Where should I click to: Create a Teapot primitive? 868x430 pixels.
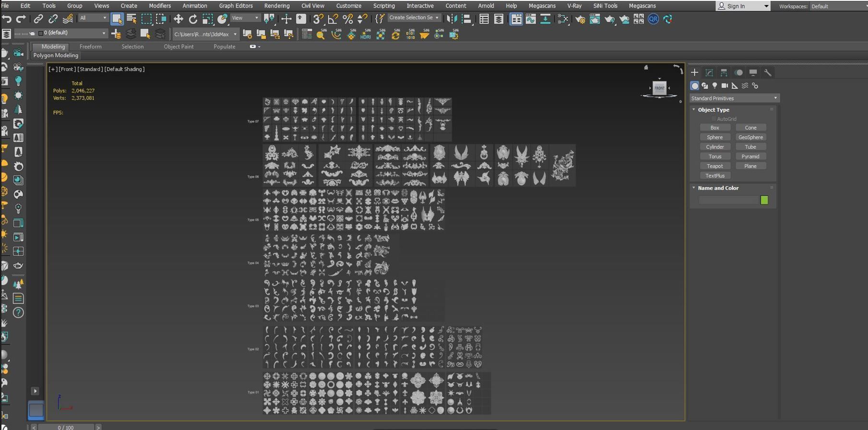tap(715, 166)
